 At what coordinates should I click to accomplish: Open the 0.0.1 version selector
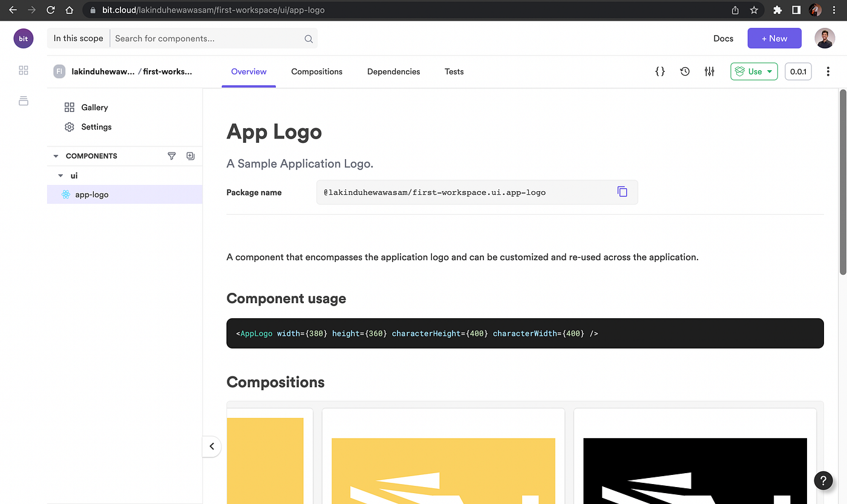[x=798, y=71]
